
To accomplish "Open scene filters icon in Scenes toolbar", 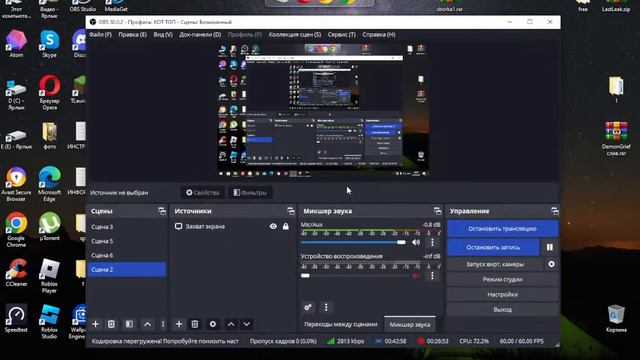I will point(129,324).
